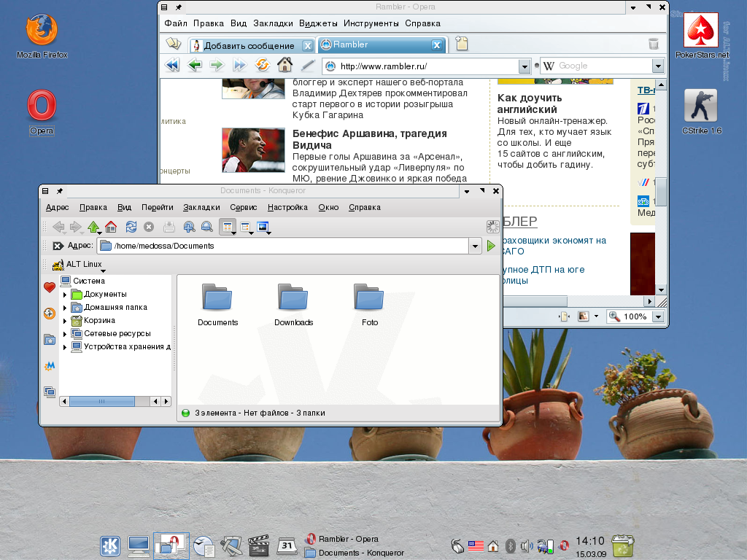The image size is (747, 560).
Task: Open the Бенефис Аршавина news headline link
Action: 369,139
